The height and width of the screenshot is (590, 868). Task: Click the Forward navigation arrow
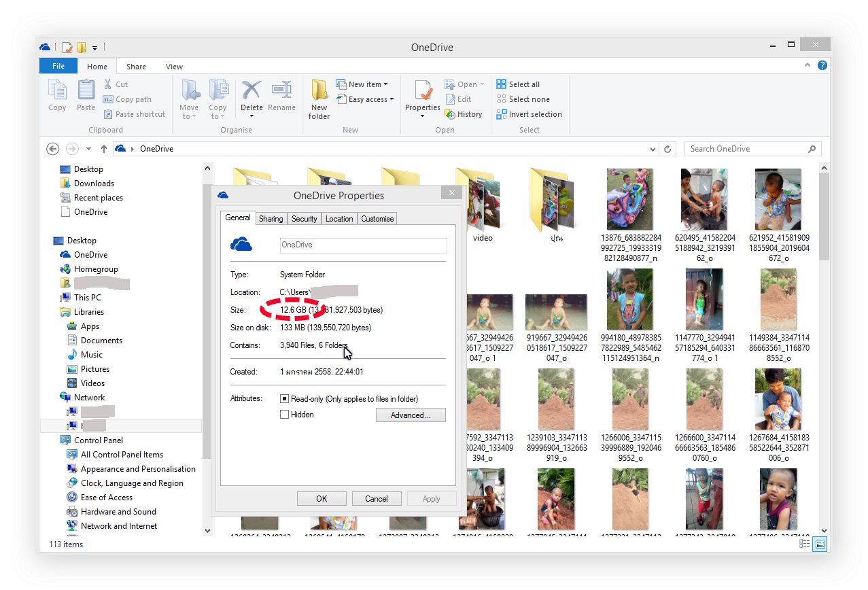(x=72, y=149)
